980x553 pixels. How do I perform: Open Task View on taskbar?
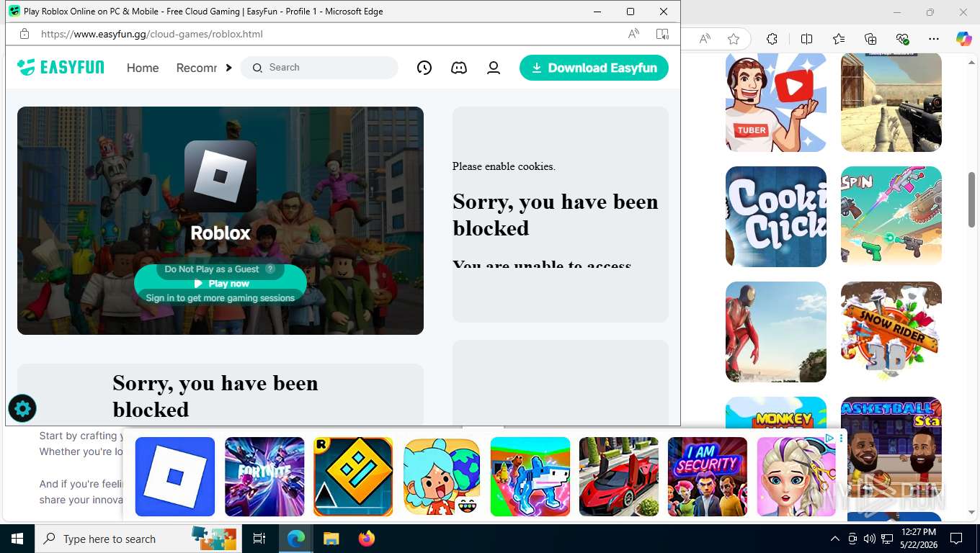[x=259, y=539]
